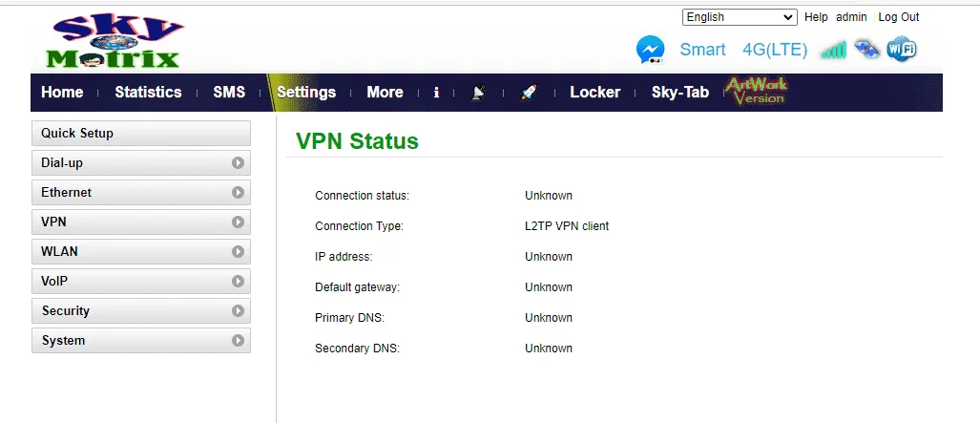The width and height of the screenshot is (980, 423).
Task: Click the satellite dish antenna icon
Action: (478, 93)
